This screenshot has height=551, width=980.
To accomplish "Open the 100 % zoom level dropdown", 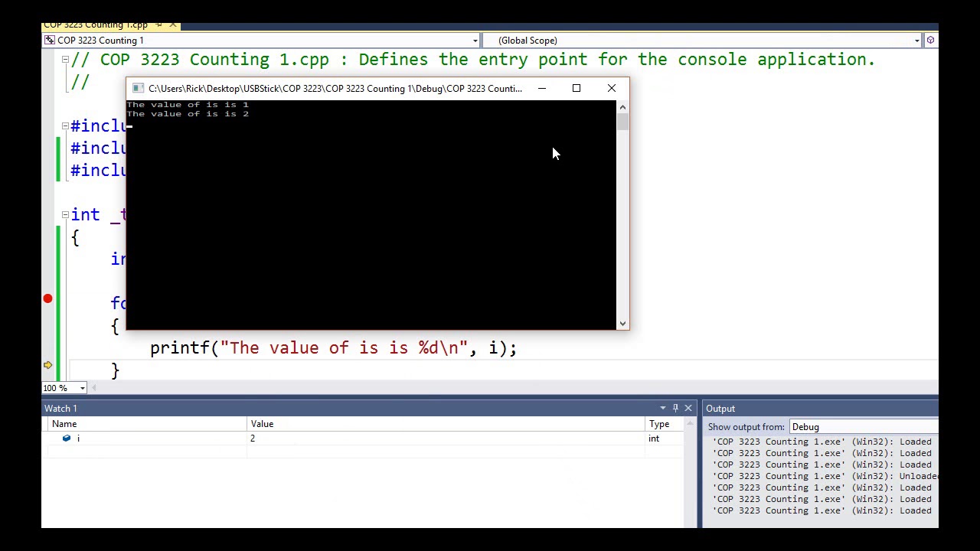I will coord(83,388).
